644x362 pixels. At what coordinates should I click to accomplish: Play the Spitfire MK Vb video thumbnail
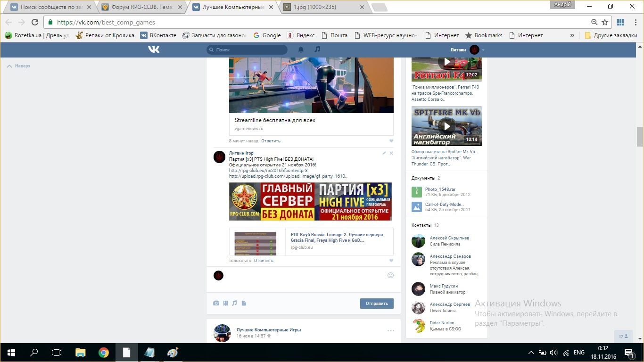446,126
